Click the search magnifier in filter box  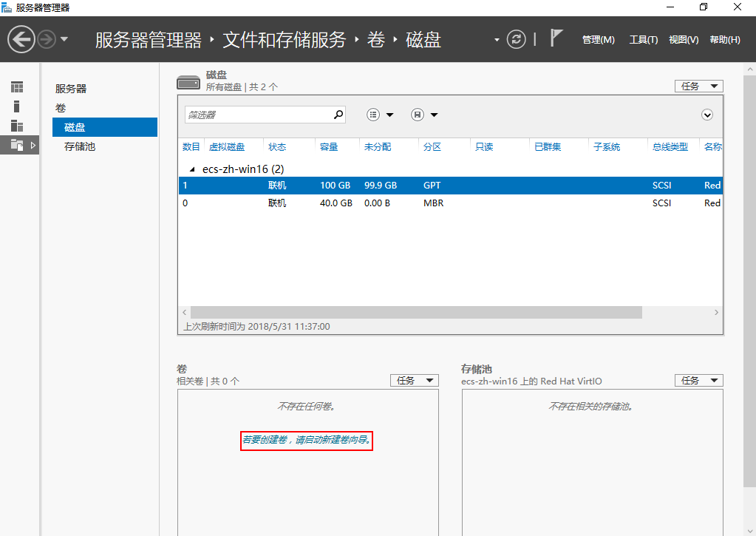click(338, 115)
